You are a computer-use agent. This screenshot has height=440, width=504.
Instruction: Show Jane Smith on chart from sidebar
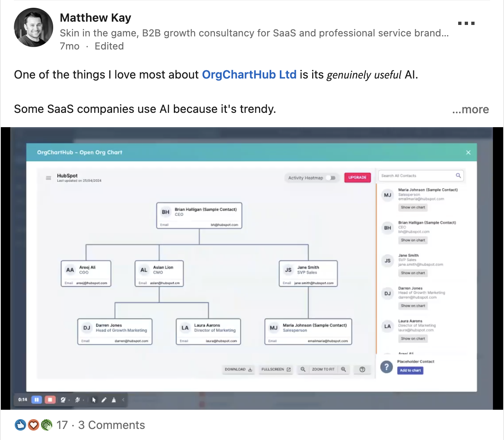point(413,273)
